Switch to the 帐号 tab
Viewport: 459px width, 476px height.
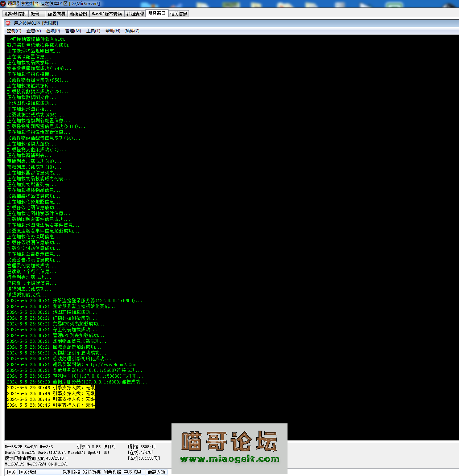(x=35, y=14)
